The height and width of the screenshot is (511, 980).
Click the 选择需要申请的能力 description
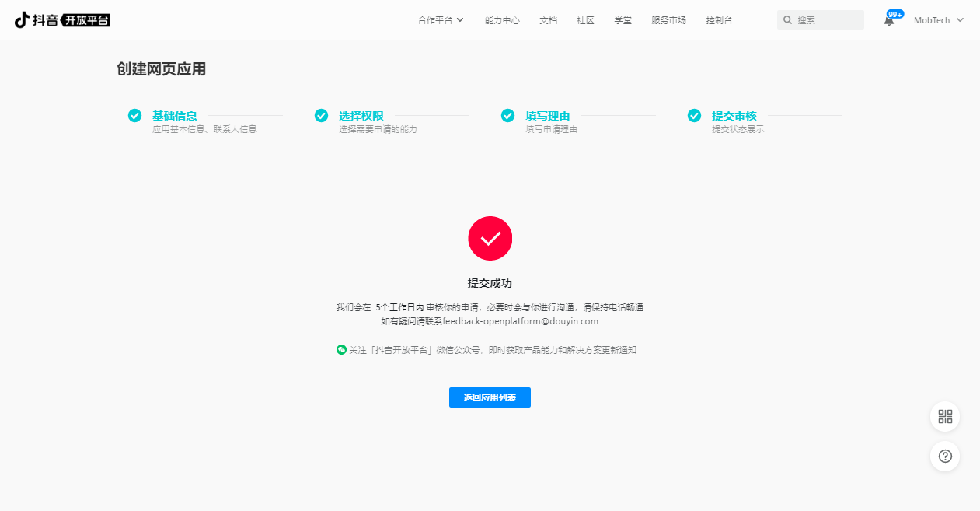[x=378, y=129]
